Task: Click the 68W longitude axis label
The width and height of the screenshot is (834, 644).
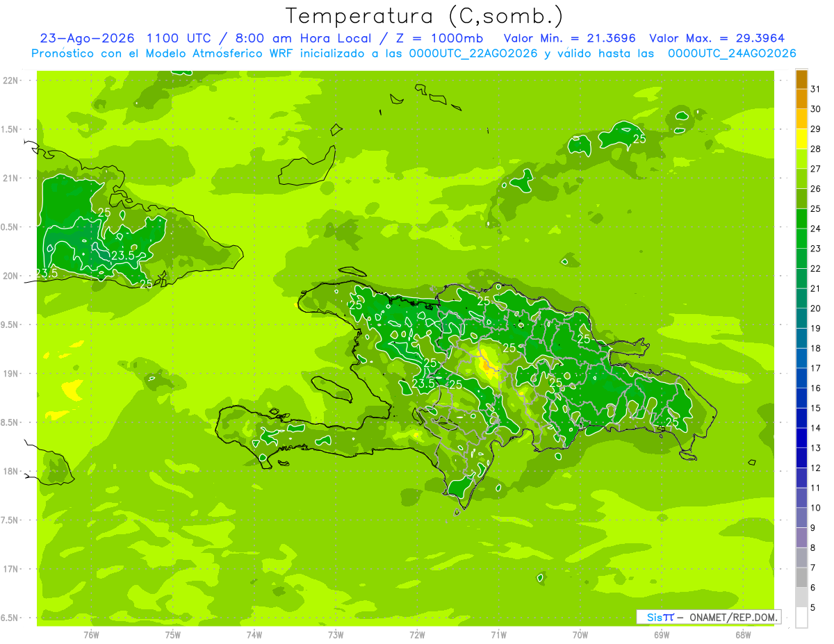Action: (x=743, y=634)
